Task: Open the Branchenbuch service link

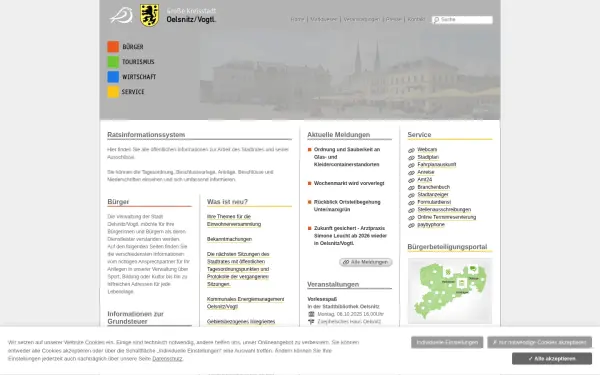Action: click(x=434, y=187)
